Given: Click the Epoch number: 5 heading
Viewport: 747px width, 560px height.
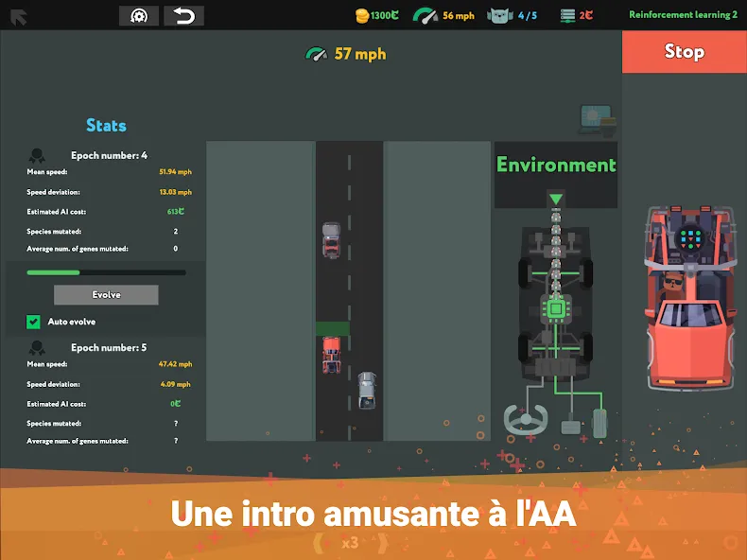Looking at the screenshot, I should 109,348.
